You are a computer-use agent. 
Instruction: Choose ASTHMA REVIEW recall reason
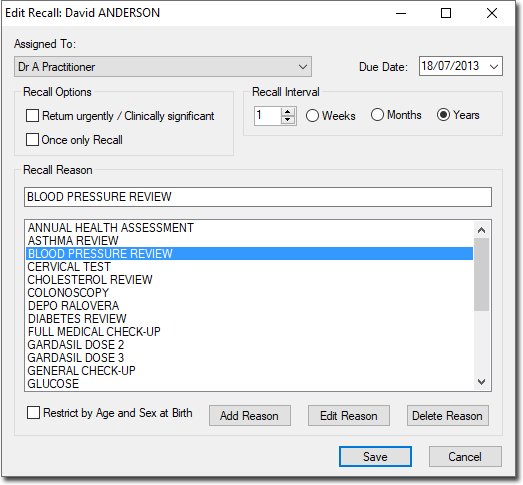click(249, 240)
